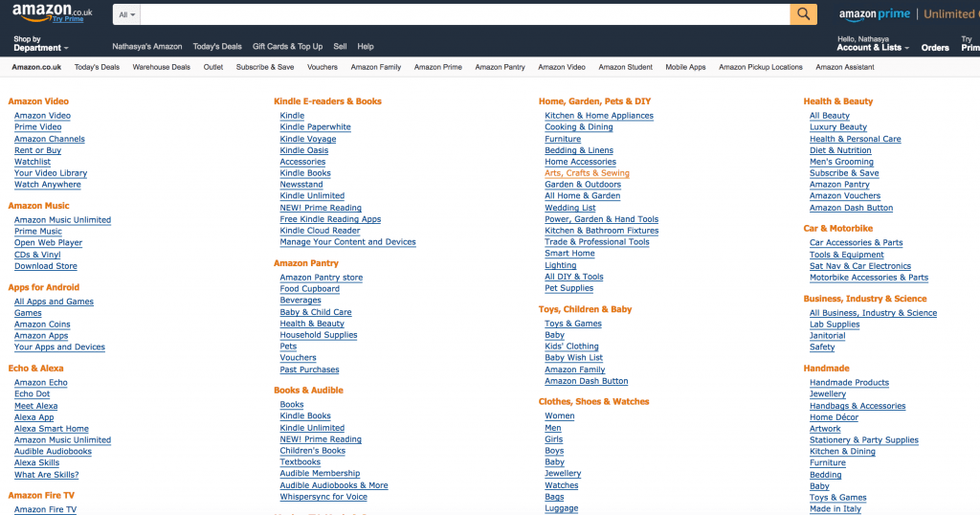Focus the main search input field
This screenshot has width=980, height=515.
465,14
